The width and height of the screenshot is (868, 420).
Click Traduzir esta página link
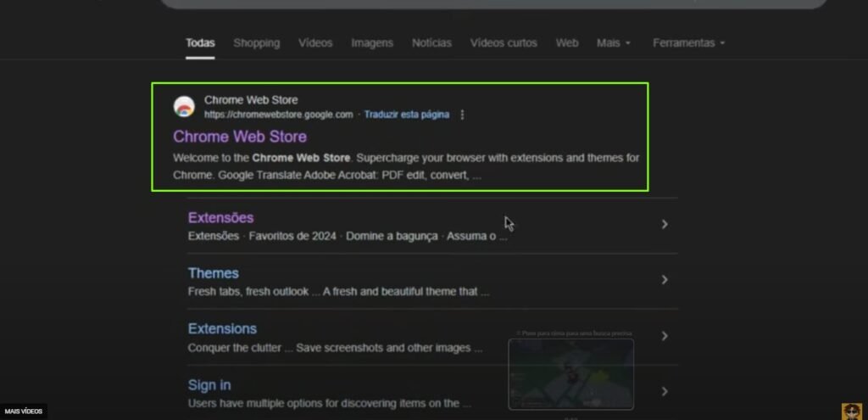[407, 115]
